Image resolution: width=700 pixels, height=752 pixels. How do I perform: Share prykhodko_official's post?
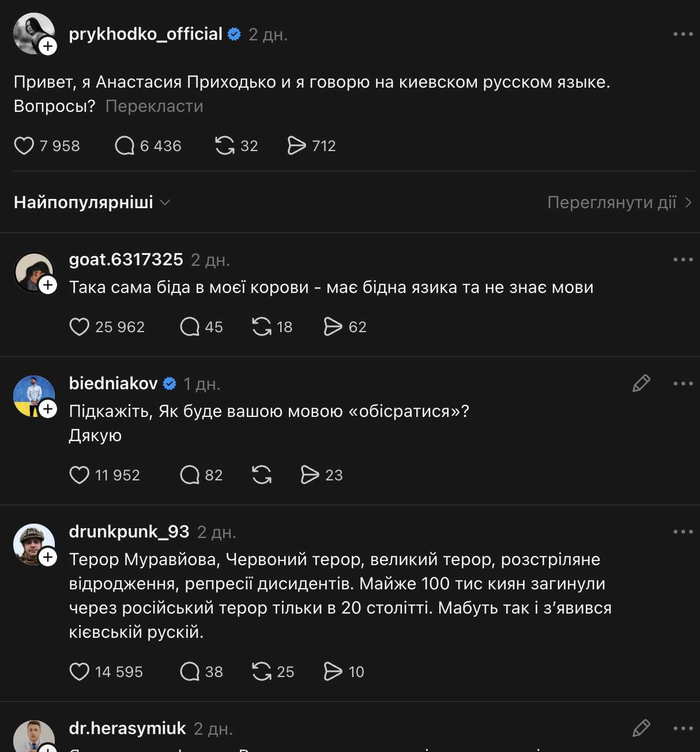coord(297,145)
